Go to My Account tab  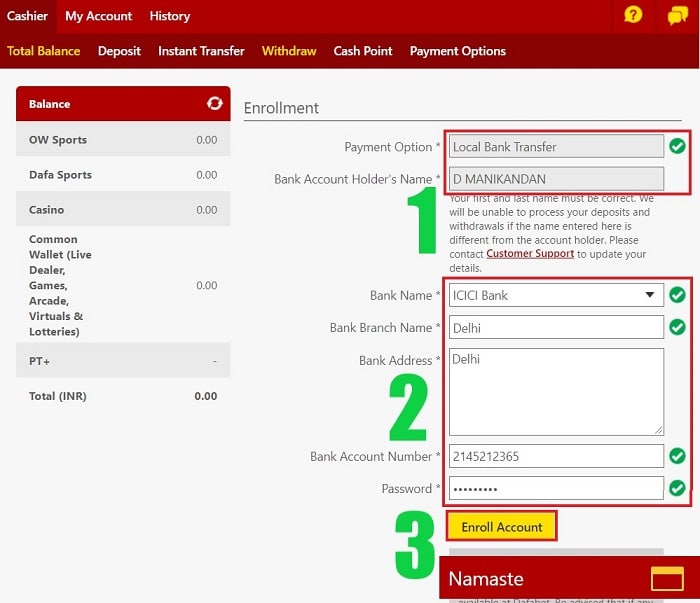[99, 16]
